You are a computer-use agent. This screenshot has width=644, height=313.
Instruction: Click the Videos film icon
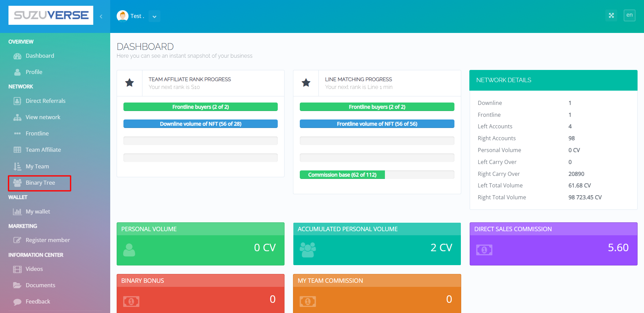click(17, 269)
